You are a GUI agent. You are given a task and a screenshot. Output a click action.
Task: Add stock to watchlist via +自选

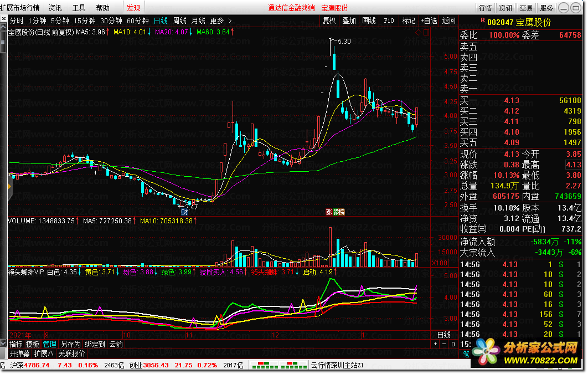[429, 21]
